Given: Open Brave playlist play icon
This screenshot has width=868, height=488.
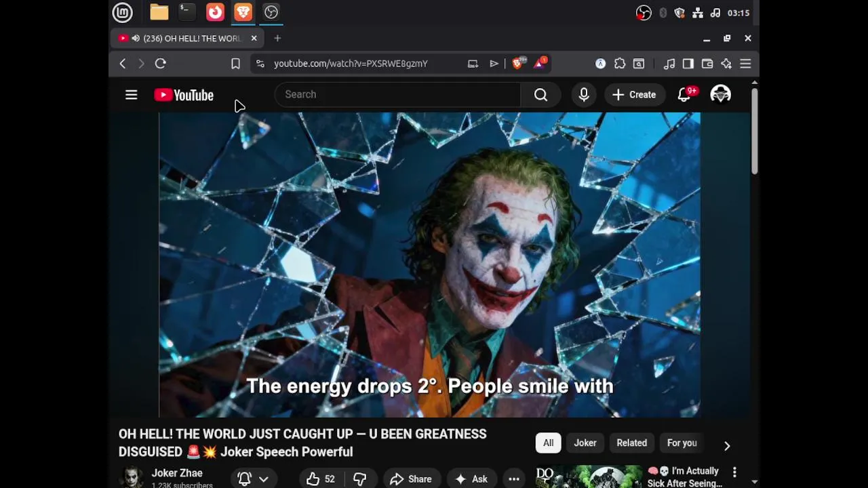Looking at the screenshot, I should [x=494, y=64].
